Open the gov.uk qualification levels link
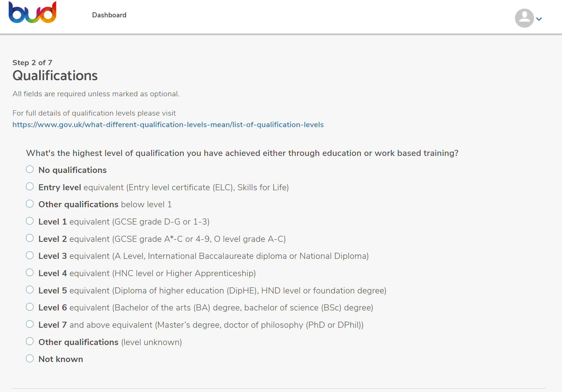The width and height of the screenshot is (562, 392). click(168, 125)
